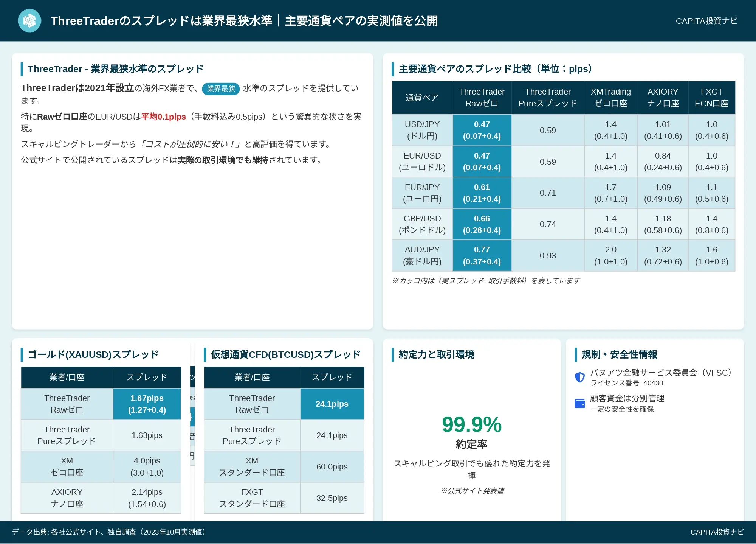Click the EUR/JPY XMTrading cell 1.7 (0.7+1.0)
Screen dimensions: 756x544
611,193
